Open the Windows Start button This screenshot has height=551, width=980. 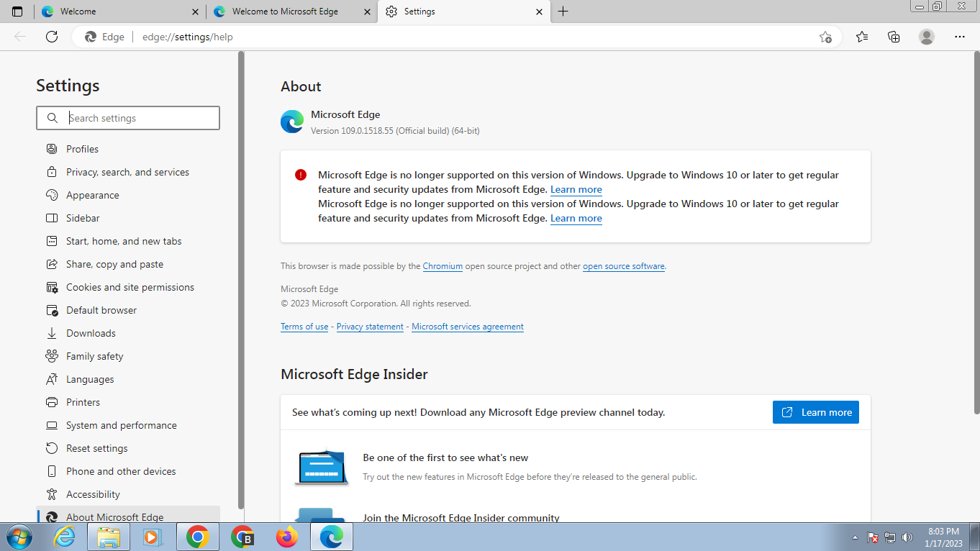coord(19,537)
